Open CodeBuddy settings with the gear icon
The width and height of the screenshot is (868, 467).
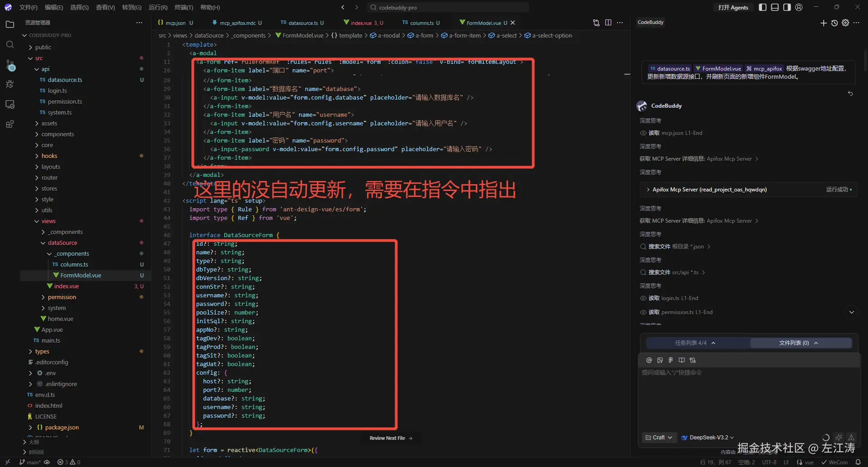point(845,23)
